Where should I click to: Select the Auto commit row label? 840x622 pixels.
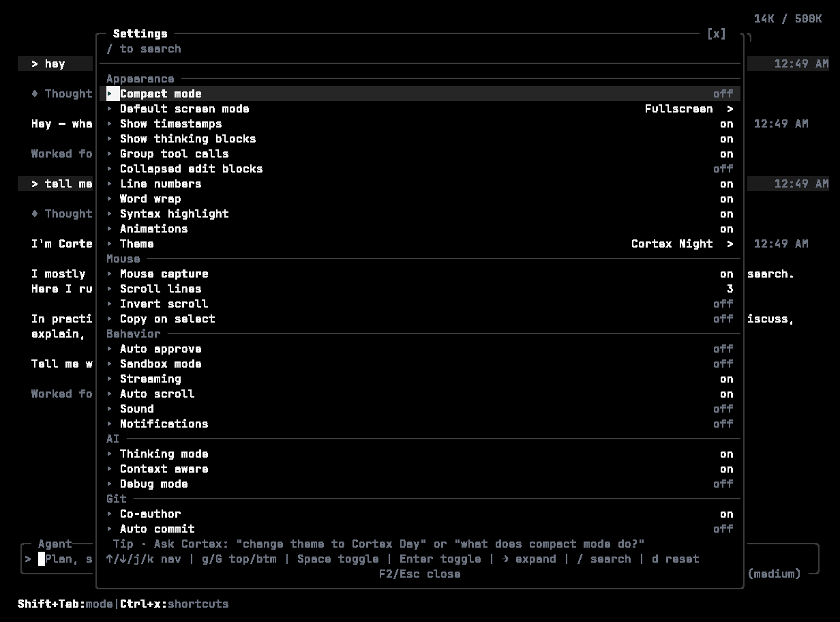(x=157, y=529)
